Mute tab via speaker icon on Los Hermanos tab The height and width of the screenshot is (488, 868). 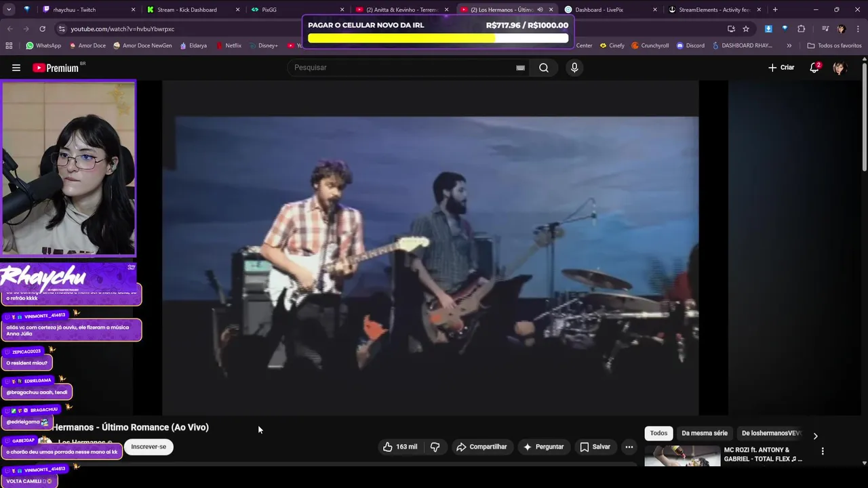point(540,9)
